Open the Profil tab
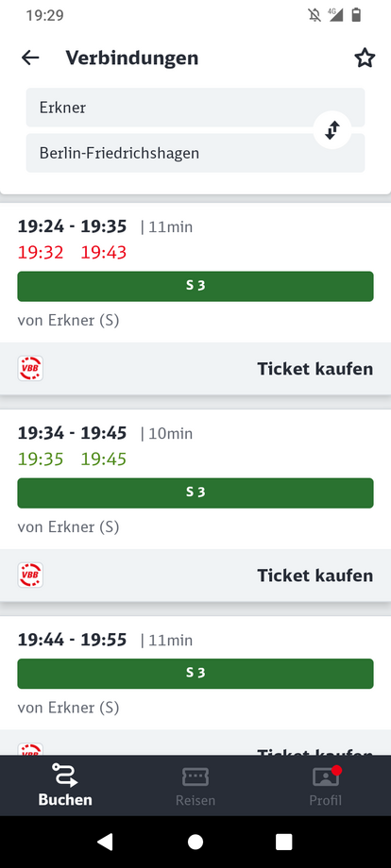The height and width of the screenshot is (868, 391). coord(326,785)
